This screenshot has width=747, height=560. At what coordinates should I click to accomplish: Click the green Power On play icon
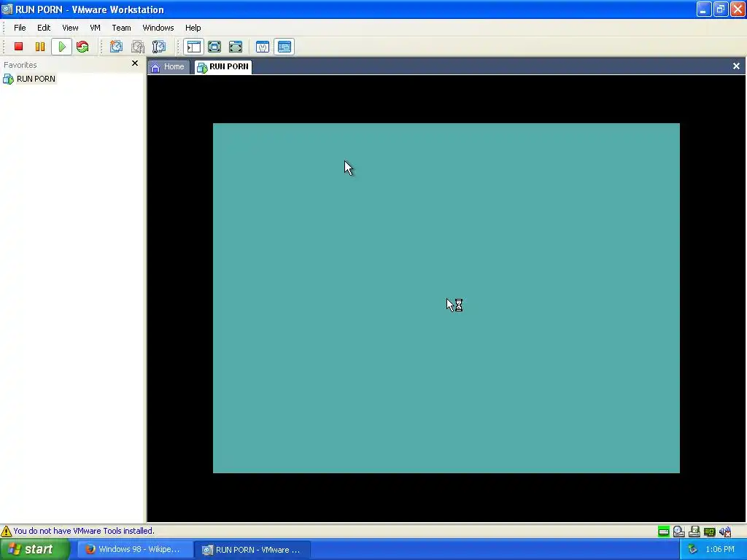point(61,46)
